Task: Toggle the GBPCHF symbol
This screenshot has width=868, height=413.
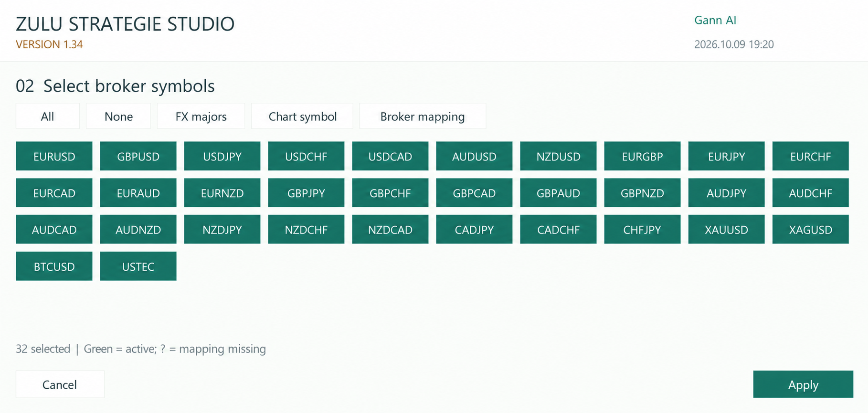Action: (x=390, y=193)
